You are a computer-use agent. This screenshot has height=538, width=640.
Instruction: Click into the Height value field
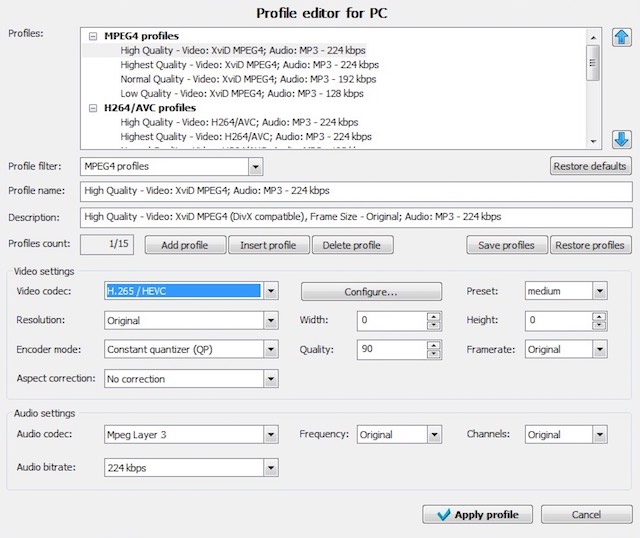click(559, 320)
